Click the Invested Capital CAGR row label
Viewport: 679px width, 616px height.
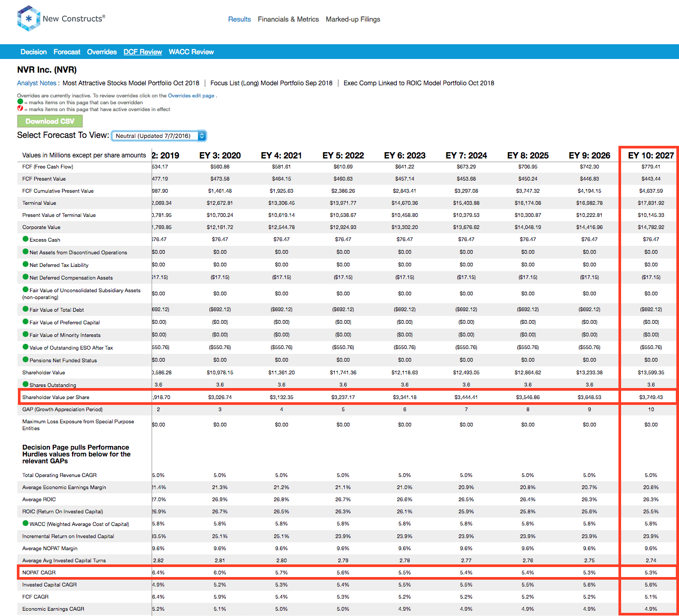click(x=49, y=585)
